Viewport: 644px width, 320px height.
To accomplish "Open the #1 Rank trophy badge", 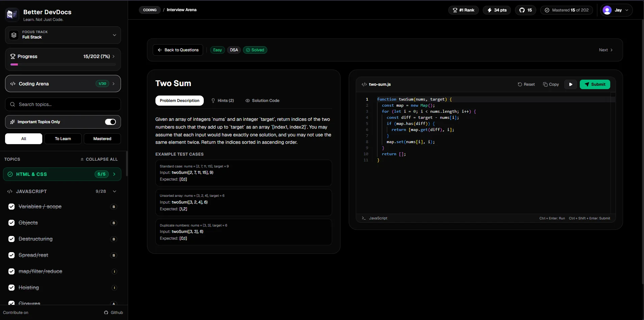I will (x=464, y=10).
